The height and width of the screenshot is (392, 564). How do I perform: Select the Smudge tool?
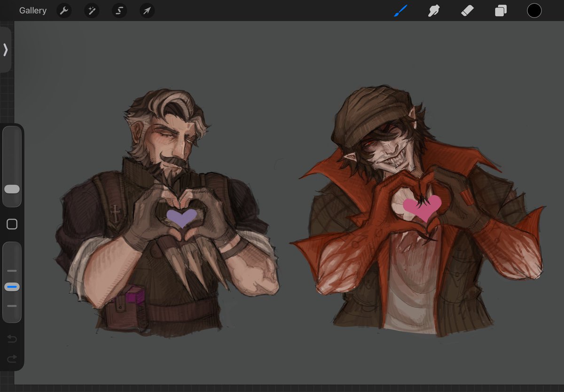[x=434, y=10]
